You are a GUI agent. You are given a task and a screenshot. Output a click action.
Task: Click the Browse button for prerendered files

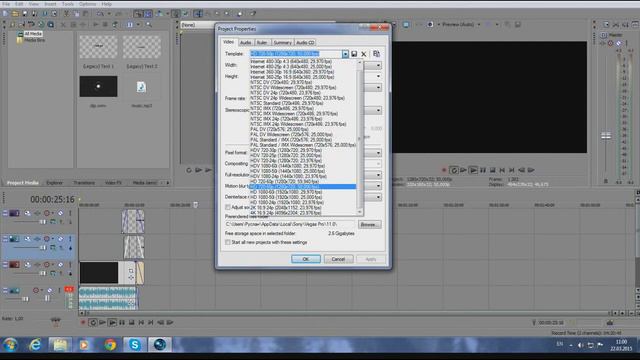click(369, 224)
